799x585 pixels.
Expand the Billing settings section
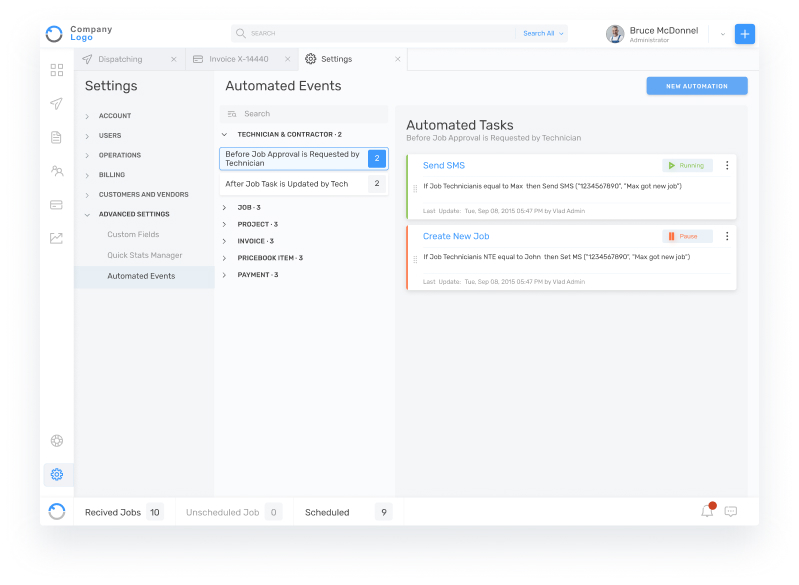112,175
